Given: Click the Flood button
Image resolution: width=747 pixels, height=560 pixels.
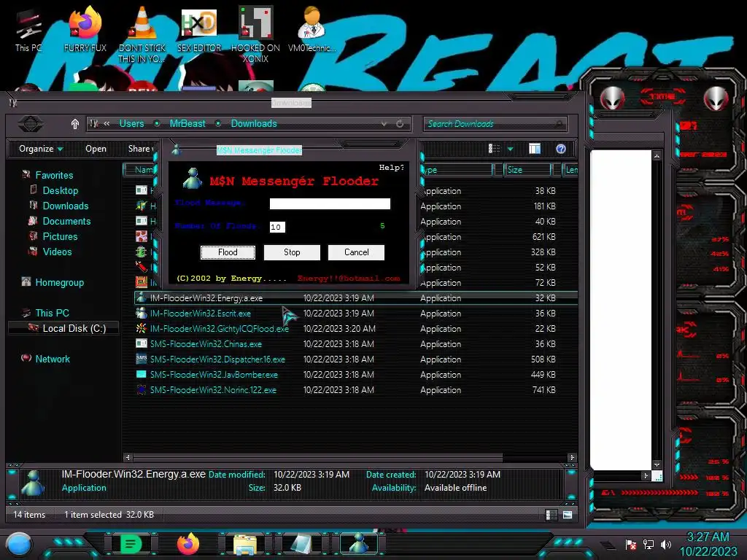Looking at the screenshot, I should pos(228,252).
